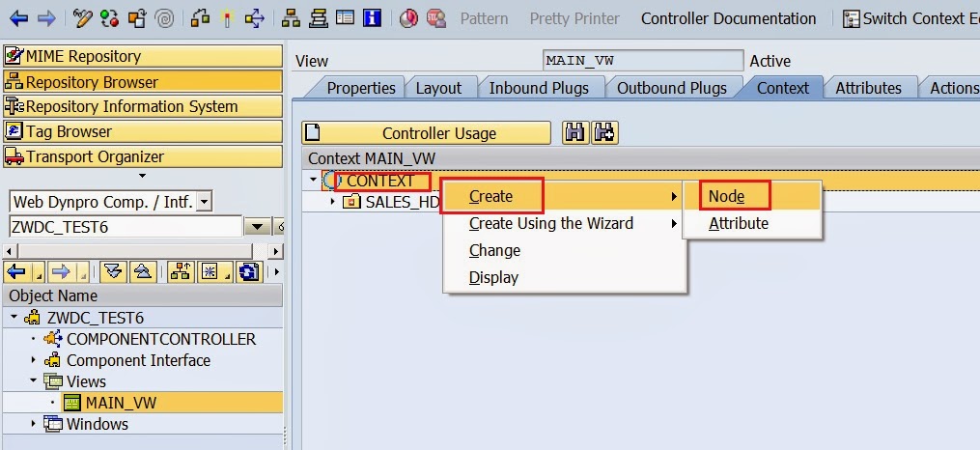Click inside the ZWDC_TEST6 object name field
Image resolution: width=980 pixels, height=450 pixels.
coord(125,227)
